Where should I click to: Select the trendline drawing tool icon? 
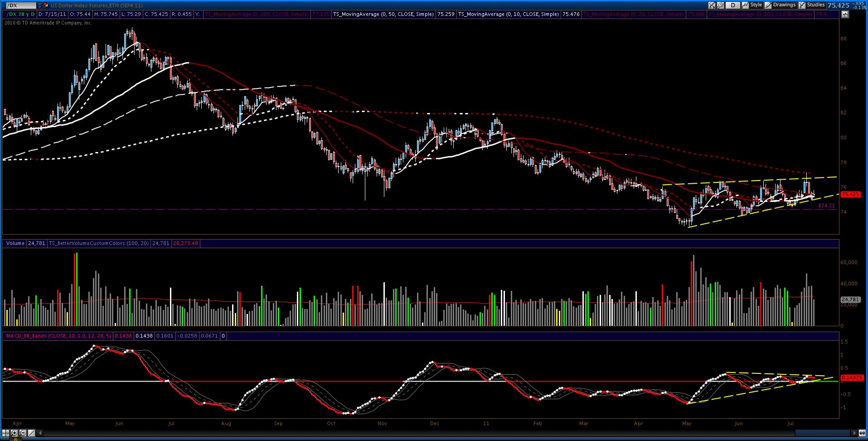32,433
